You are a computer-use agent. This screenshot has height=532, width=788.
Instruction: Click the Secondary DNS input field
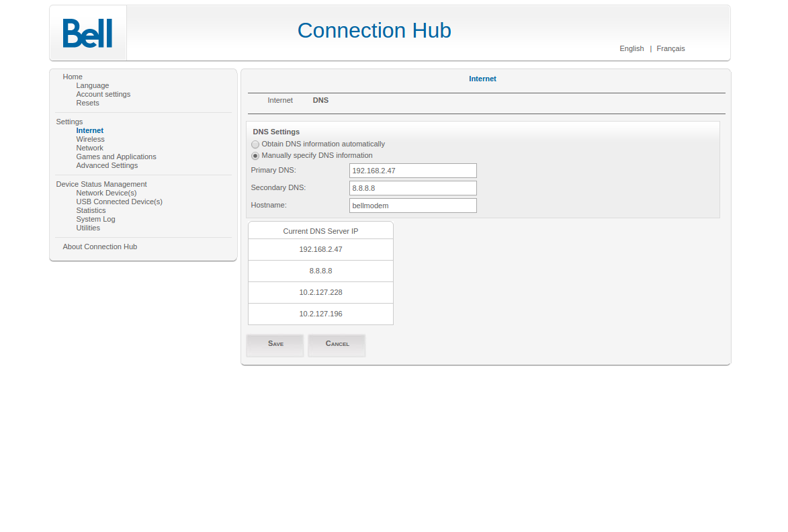tap(412, 188)
